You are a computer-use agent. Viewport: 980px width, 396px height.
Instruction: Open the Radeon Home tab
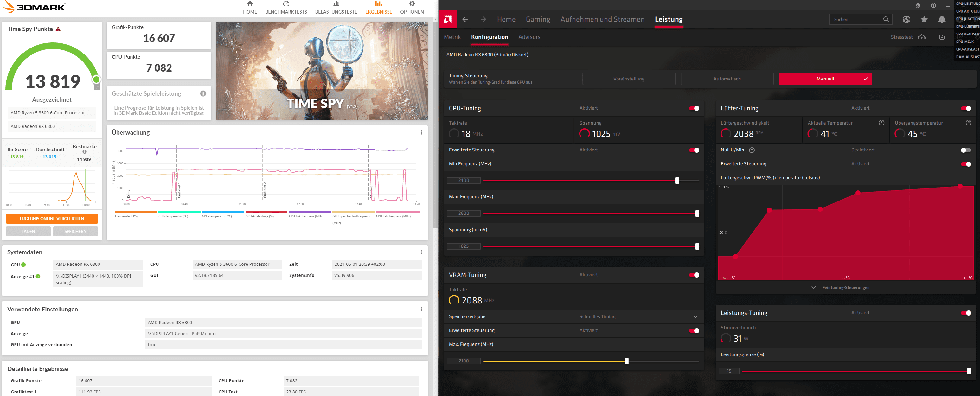point(506,19)
